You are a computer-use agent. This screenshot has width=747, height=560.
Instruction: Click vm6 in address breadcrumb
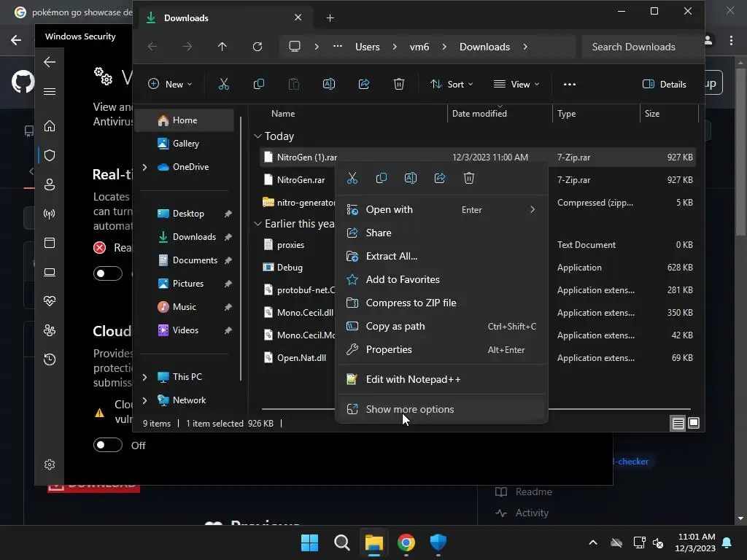click(x=419, y=47)
